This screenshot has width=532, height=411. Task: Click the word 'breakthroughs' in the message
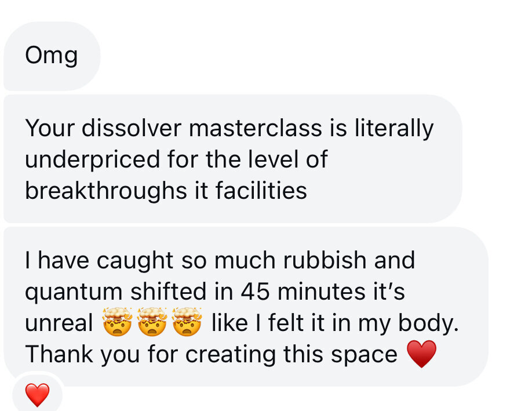[x=106, y=191]
